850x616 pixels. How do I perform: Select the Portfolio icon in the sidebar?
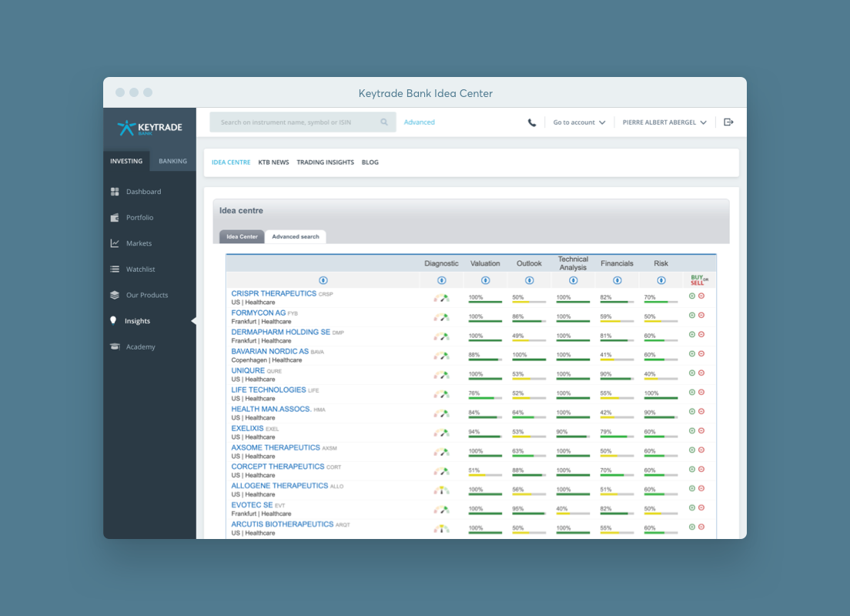114,217
